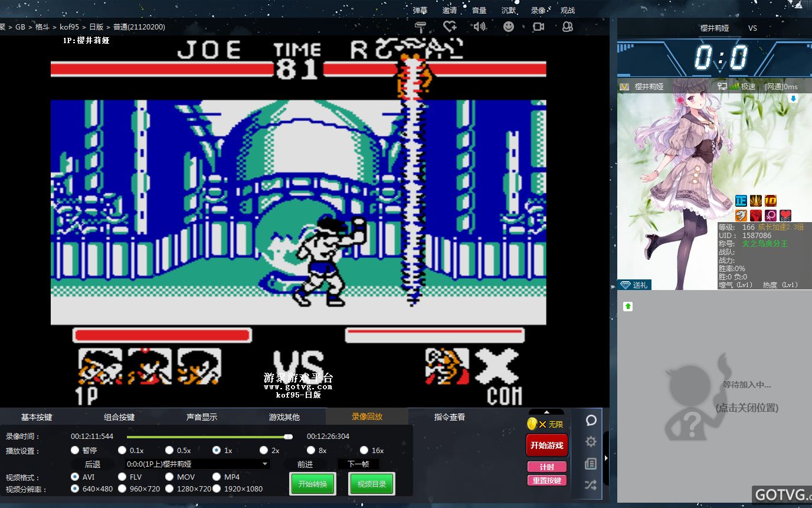812x508 pixels.
Task: Click the 后退 rewind button
Action: tap(93, 464)
